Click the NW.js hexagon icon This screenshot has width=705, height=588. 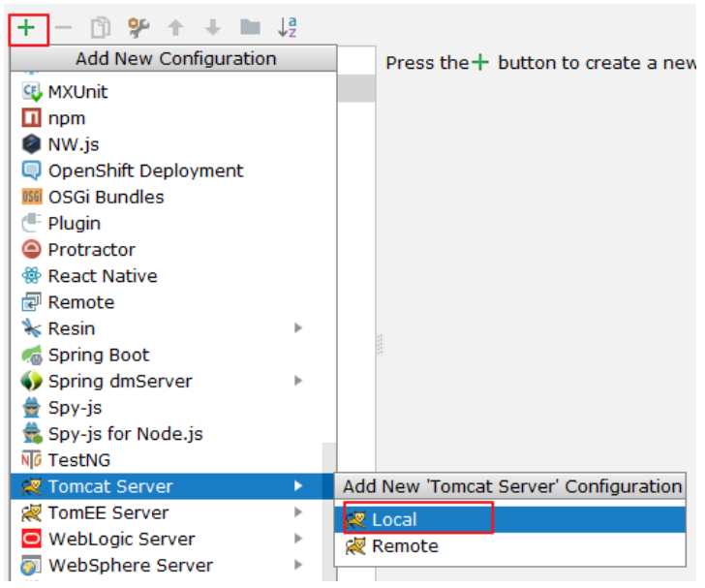(x=31, y=144)
